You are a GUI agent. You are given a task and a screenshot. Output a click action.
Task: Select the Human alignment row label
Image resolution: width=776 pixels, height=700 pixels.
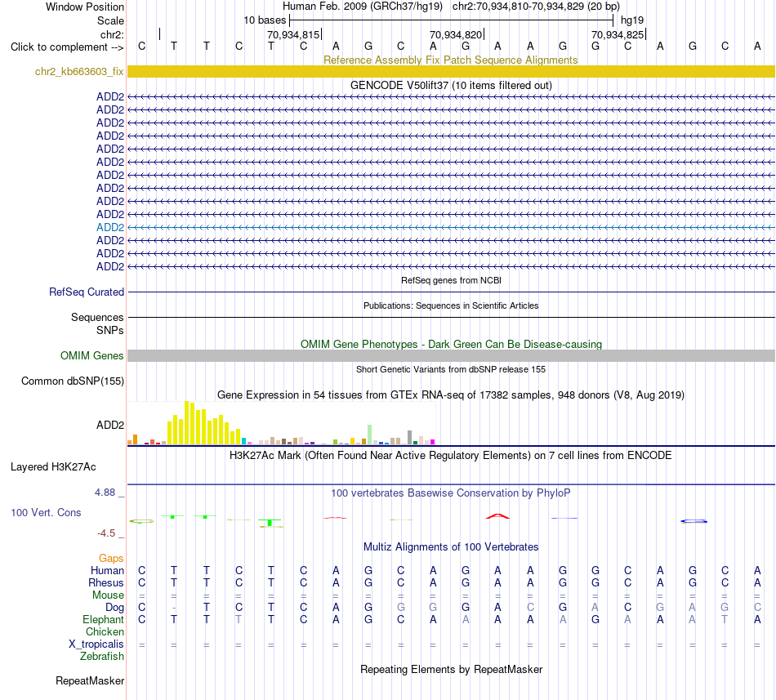pyautogui.click(x=107, y=570)
